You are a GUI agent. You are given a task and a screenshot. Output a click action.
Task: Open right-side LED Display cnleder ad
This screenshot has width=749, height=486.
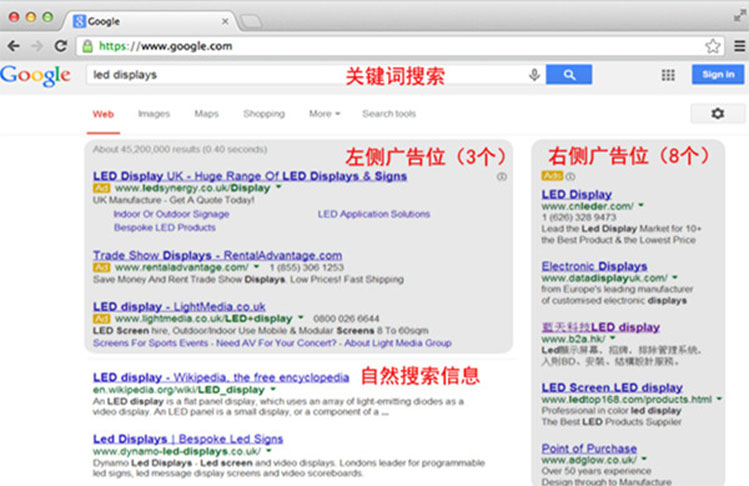pos(577,194)
